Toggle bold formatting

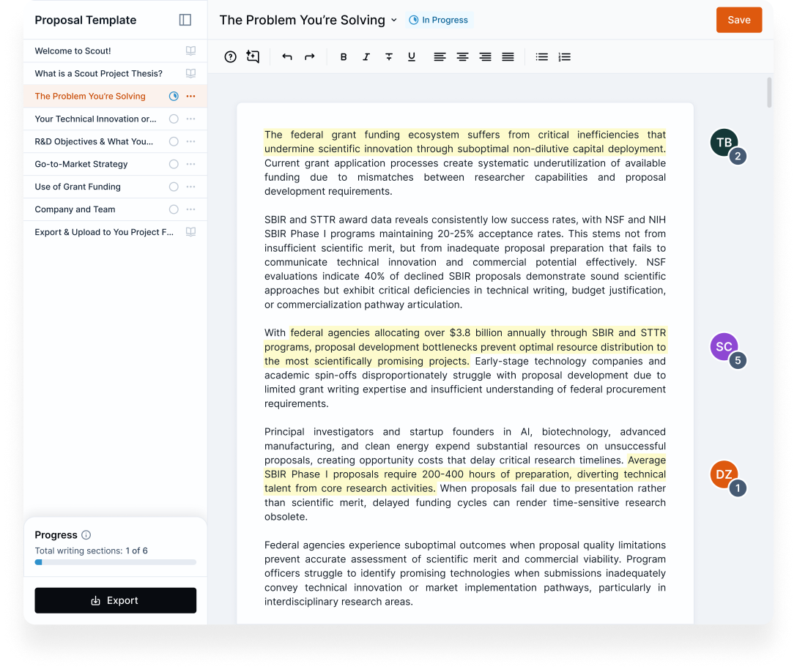(344, 57)
